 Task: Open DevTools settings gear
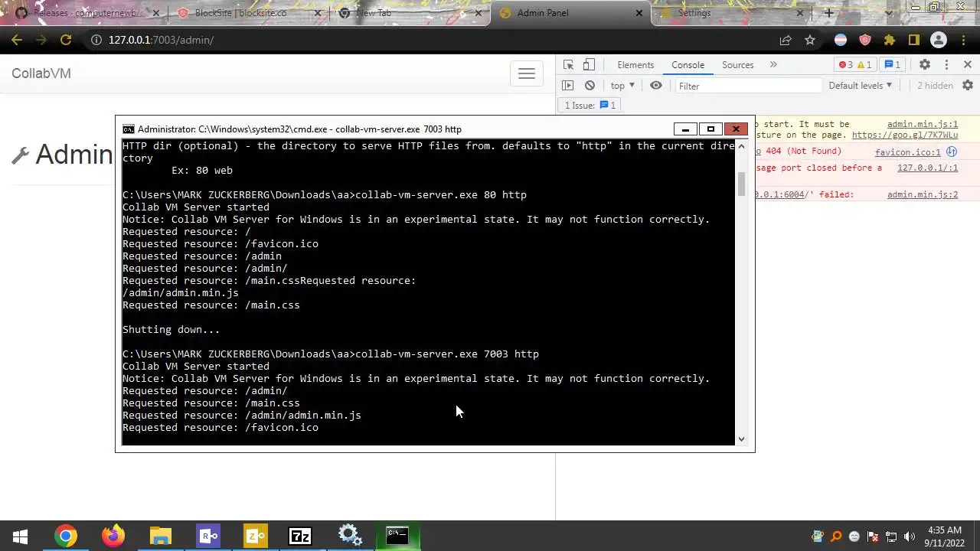pos(924,65)
